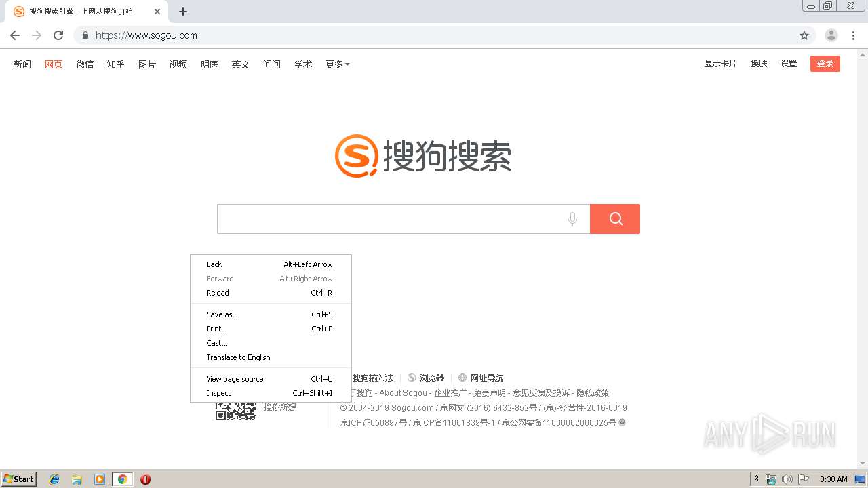Click the padlock site security icon

coord(85,35)
